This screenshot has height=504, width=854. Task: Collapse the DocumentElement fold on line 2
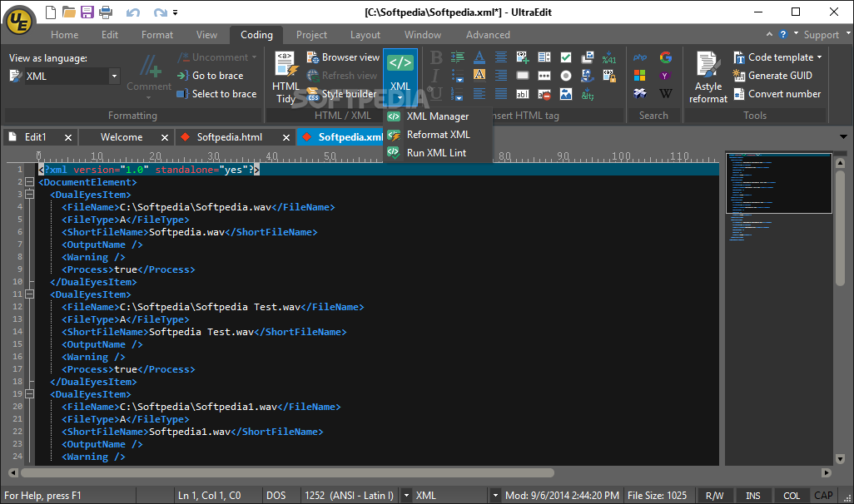click(29, 182)
